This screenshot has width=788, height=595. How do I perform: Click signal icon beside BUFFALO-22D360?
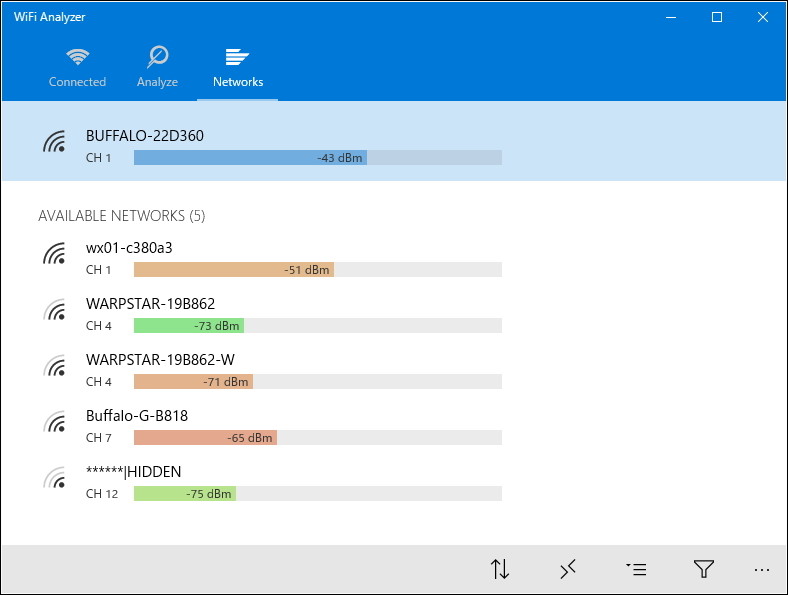click(x=55, y=141)
